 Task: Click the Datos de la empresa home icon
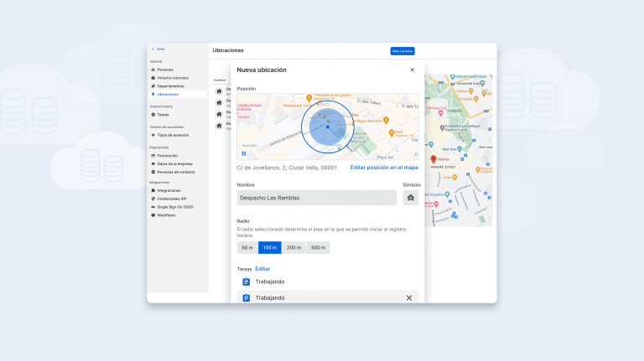pos(153,164)
